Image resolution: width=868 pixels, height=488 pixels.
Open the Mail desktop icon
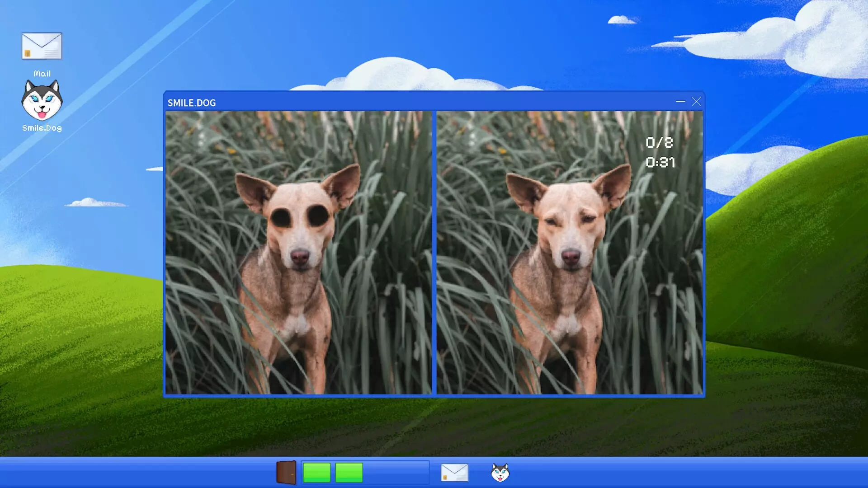(41, 46)
